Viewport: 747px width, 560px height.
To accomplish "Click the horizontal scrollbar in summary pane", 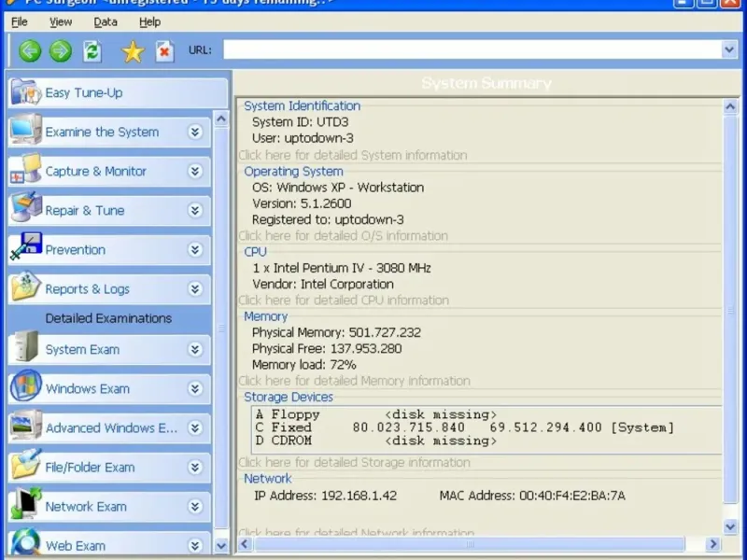I will pyautogui.click(x=471, y=543).
